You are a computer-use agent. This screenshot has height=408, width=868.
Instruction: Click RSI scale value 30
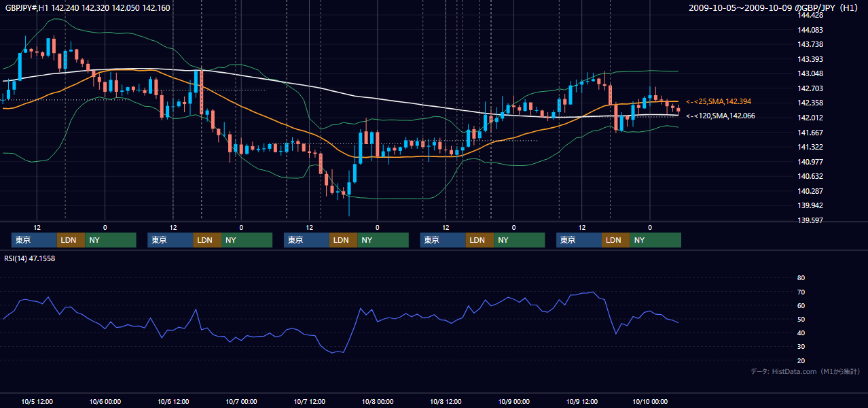pos(801,346)
